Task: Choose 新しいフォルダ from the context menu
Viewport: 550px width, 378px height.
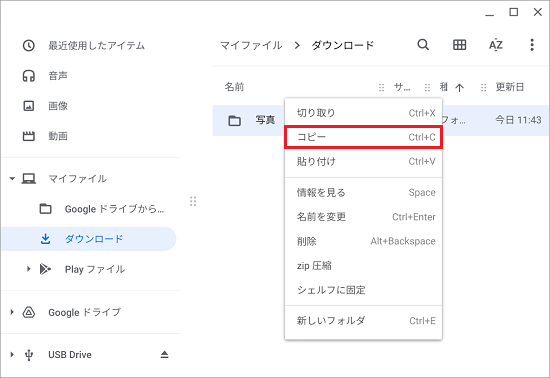Action: click(363, 320)
